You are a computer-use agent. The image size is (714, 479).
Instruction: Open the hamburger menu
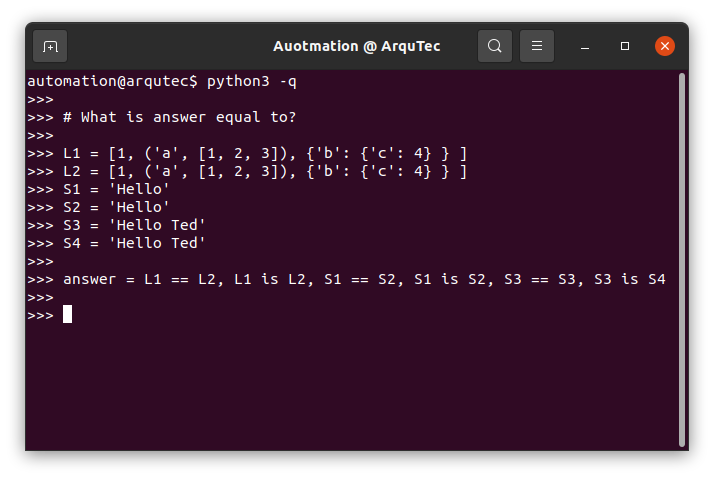537,46
